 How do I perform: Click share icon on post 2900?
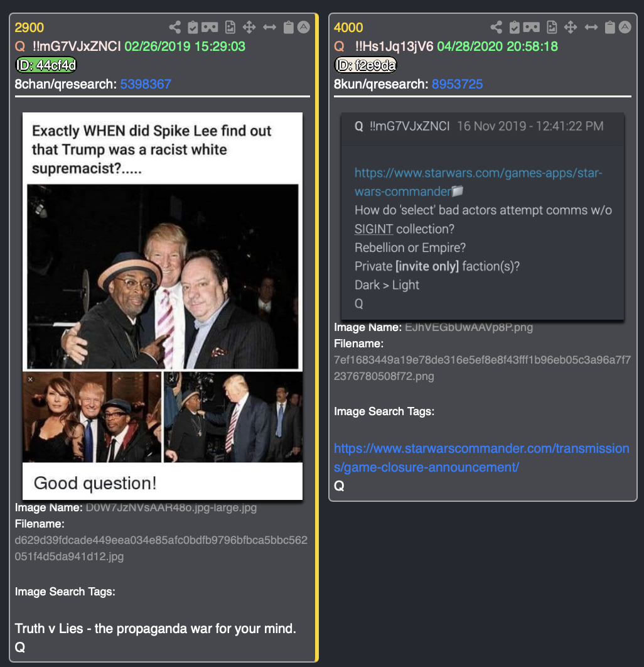coord(174,28)
